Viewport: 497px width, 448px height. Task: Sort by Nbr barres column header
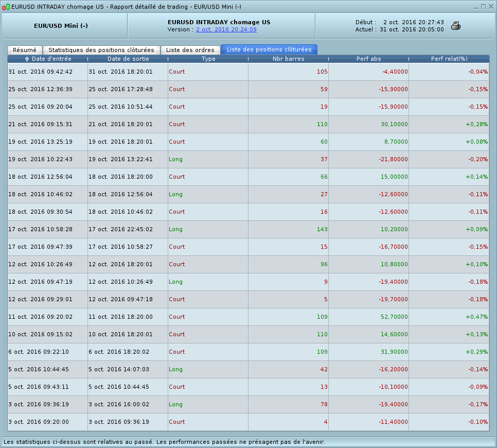(289, 59)
